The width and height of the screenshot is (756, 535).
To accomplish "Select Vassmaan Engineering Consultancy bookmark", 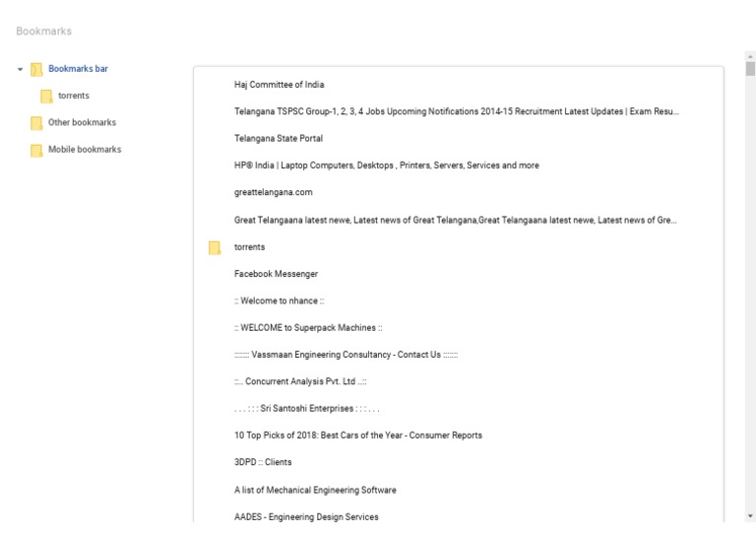I will [346, 355].
